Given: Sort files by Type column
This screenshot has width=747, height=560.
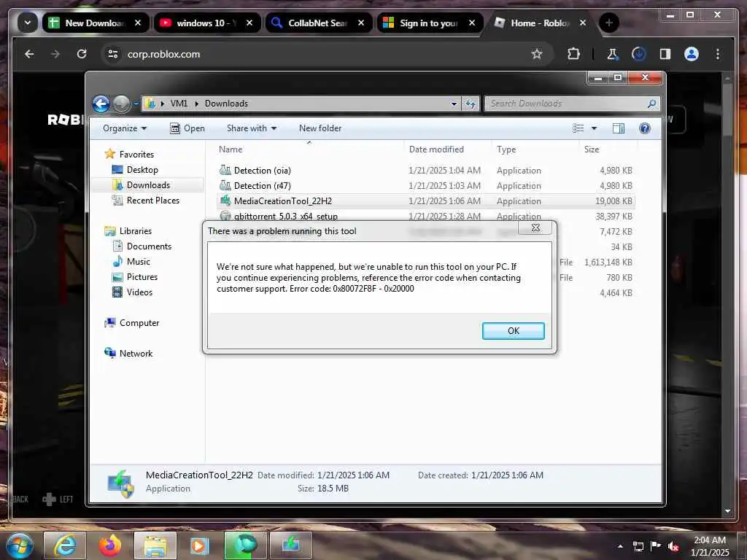Looking at the screenshot, I should pyautogui.click(x=506, y=149).
